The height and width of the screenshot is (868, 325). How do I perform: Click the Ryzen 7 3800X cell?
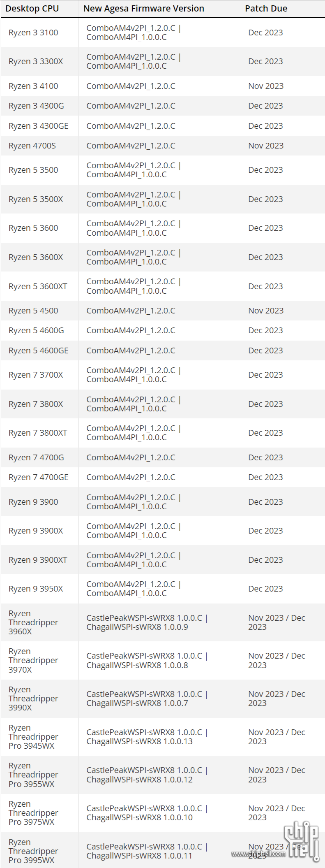[36, 404]
